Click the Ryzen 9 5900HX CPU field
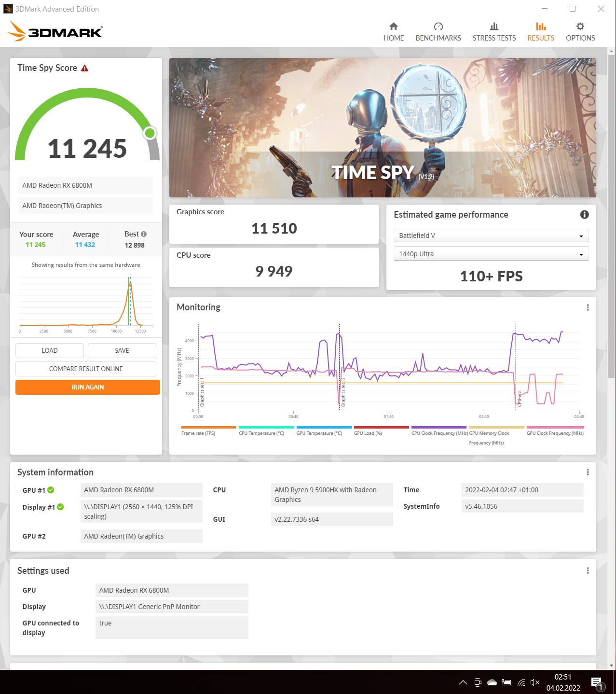 (x=332, y=495)
